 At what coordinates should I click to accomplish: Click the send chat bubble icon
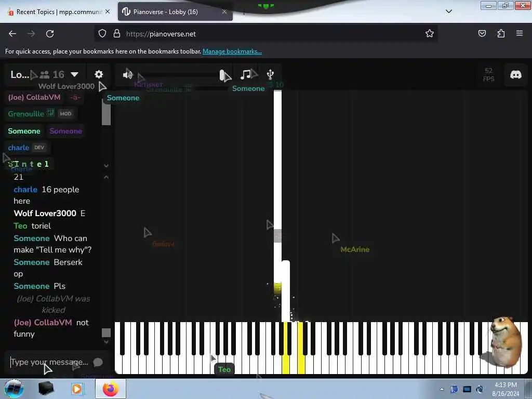point(98,362)
